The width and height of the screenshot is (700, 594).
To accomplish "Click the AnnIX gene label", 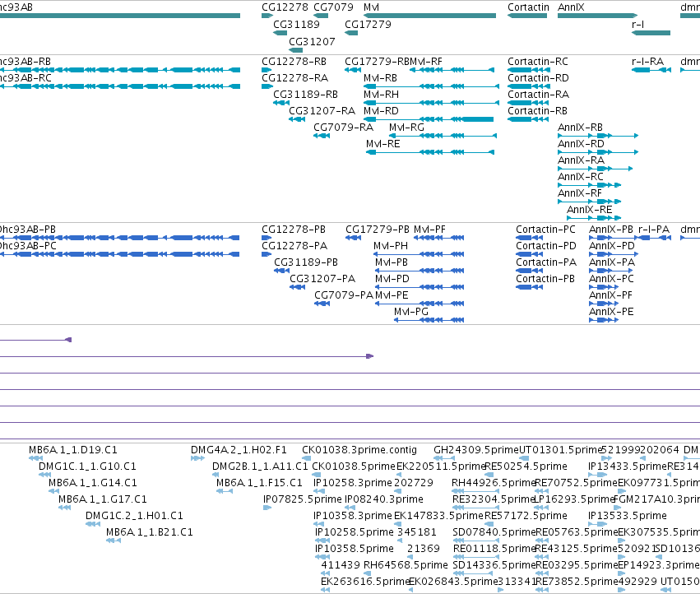I will point(571,7).
